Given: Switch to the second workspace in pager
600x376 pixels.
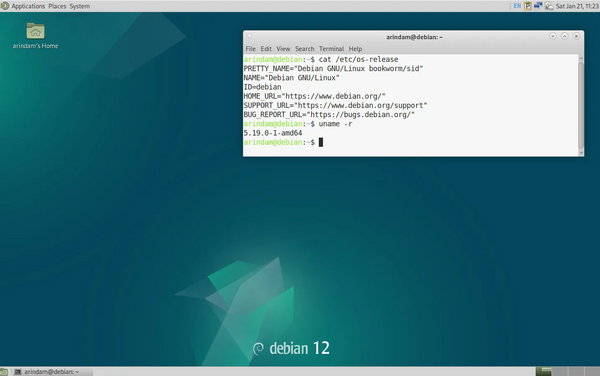Looking at the screenshot, I should pos(559,371).
